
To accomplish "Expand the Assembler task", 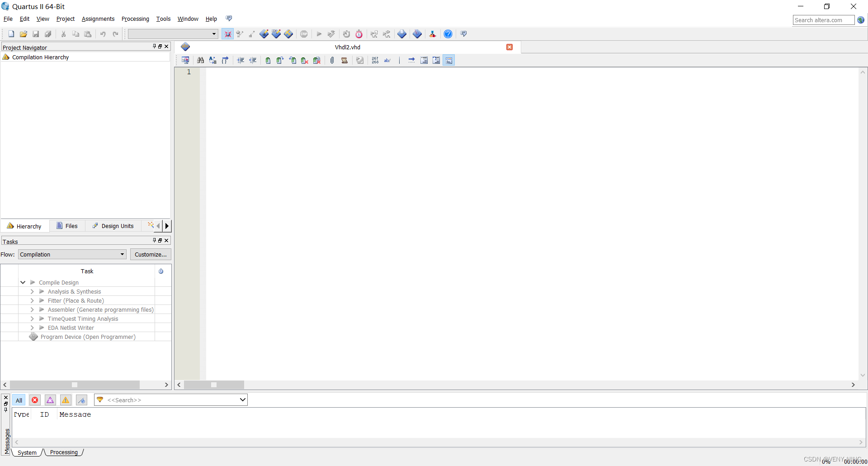I will pos(32,309).
